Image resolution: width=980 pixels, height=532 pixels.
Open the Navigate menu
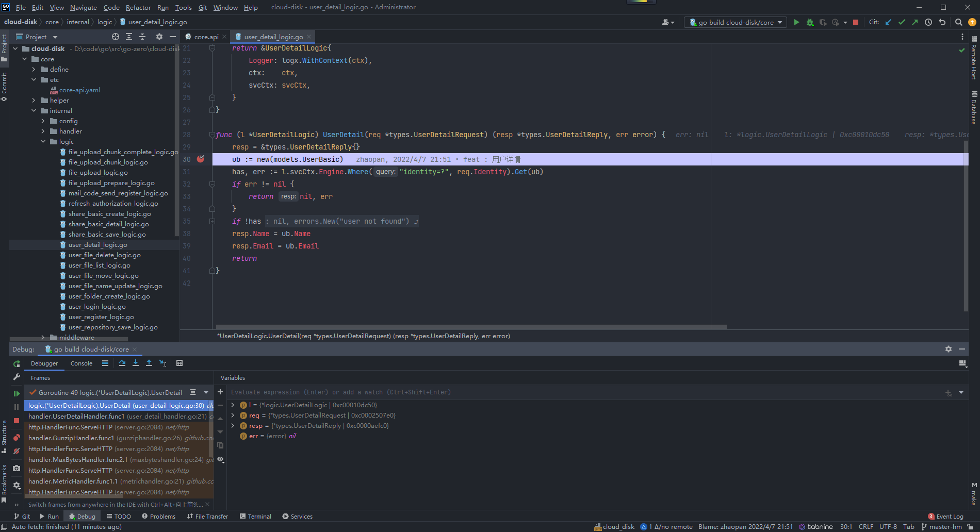[x=84, y=7]
